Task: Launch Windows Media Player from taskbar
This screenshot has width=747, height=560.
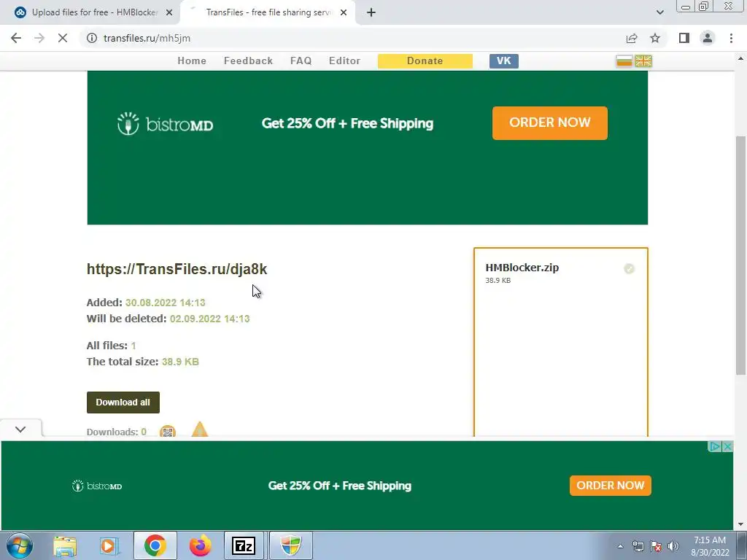Action: (x=109, y=545)
